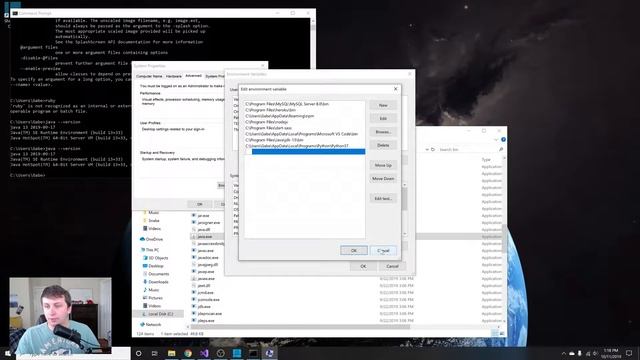This screenshot has width=640, height=360.
Task: Cancel the Edit environment variable dialog
Action: [383, 250]
